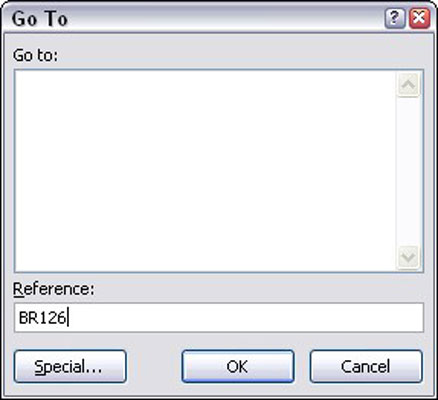Viewport: 438px width, 400px height.
Task: Place cursor inside the BR126 text
Action: click(42, 318)
